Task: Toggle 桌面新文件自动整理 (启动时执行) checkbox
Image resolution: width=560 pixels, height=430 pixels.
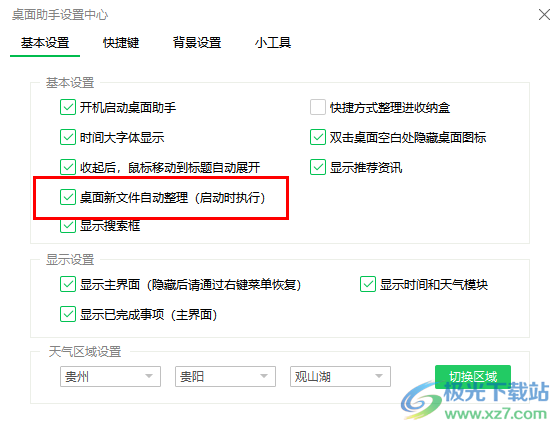Action: (68, 197)
